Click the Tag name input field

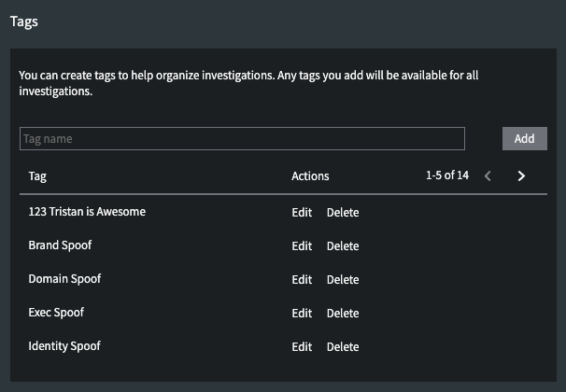(242, 138)
